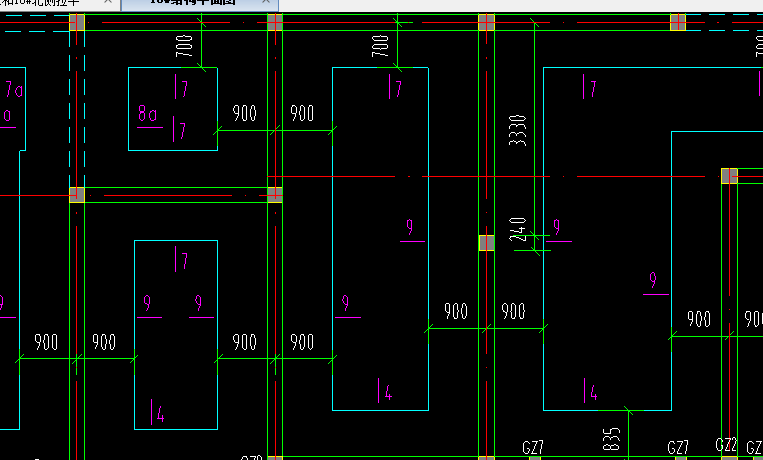The width and height of the screenshot is (763, 460).
Task: Click the 7a label at far left
Action: pyautogui.click(x=14, y=90)
